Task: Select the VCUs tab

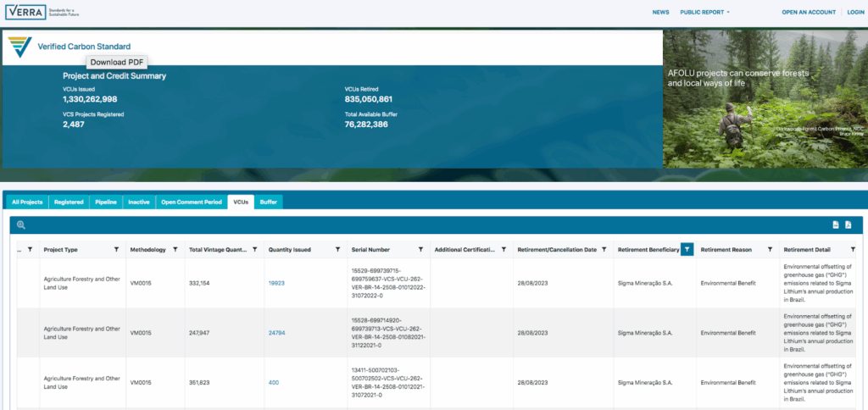Action: 241,202
